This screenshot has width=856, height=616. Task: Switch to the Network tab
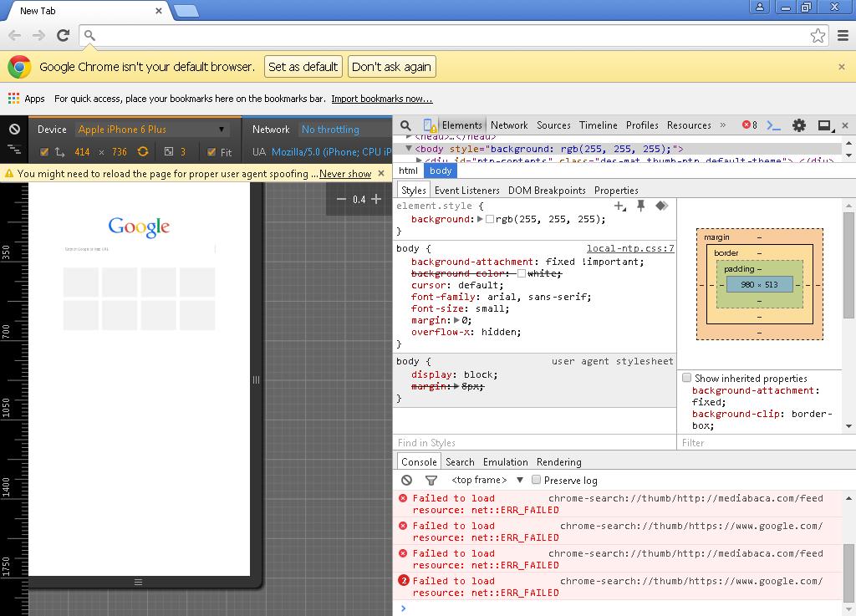point(509,125)
